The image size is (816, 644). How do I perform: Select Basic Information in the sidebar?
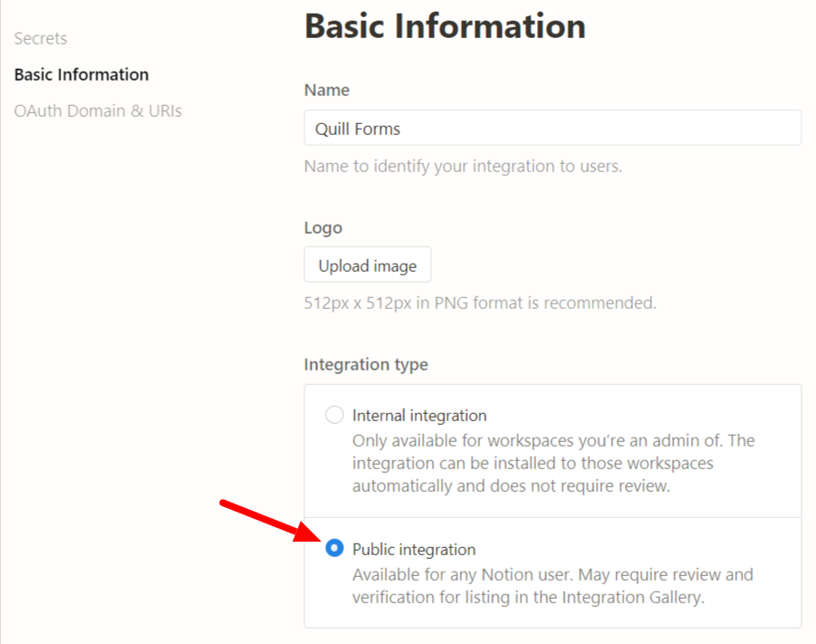(82, 74)
